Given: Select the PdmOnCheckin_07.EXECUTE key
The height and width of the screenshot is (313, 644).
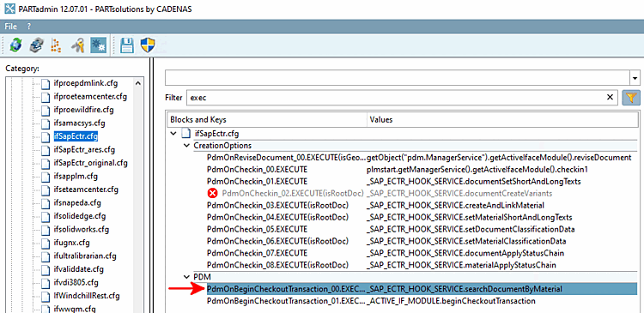Looking at the screenshot, I should pyautogui.click(x=257, y=253).
